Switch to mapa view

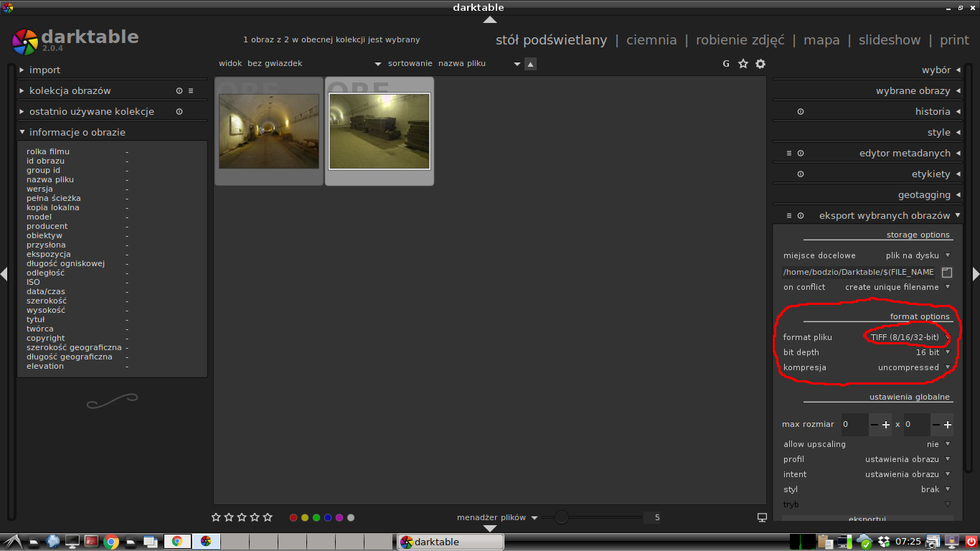coord(821,40)
